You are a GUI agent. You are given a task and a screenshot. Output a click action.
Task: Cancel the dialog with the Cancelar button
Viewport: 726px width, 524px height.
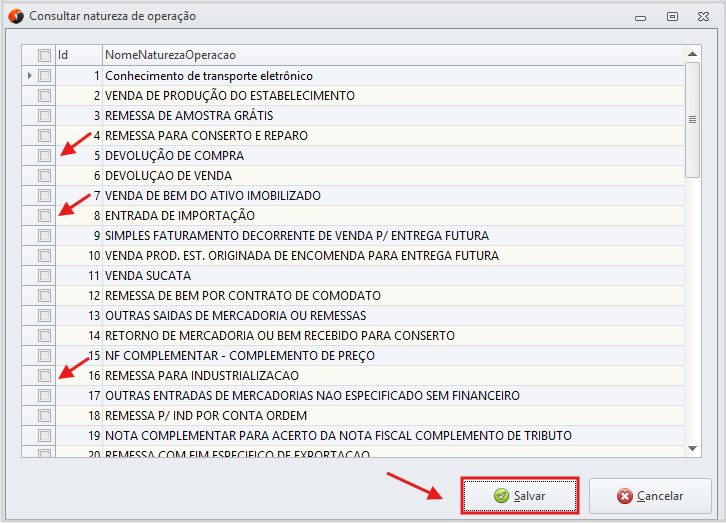(650, 496)
